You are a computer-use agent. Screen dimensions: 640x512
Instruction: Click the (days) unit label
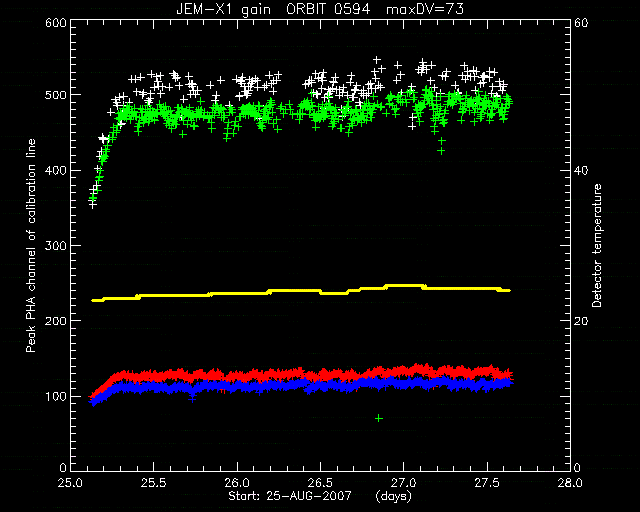coord(393,496)
